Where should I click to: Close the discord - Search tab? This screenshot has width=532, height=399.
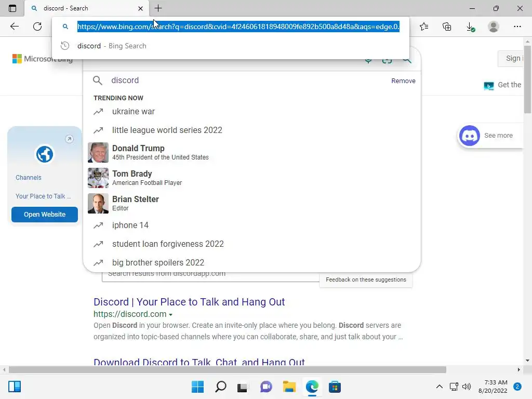tap(140, 8)
